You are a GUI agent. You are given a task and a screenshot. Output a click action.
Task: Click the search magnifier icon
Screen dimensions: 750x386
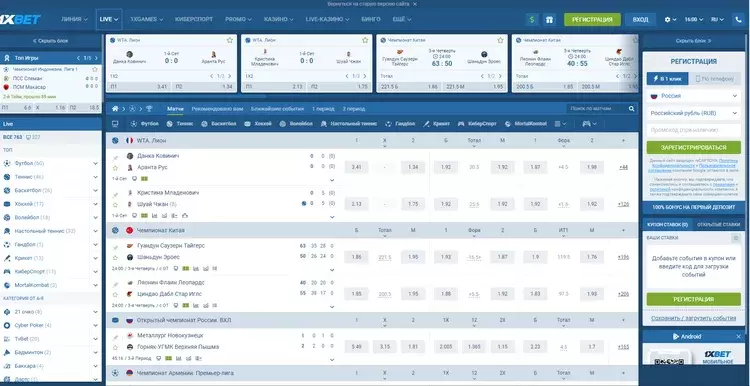click(x=631, y=109)
